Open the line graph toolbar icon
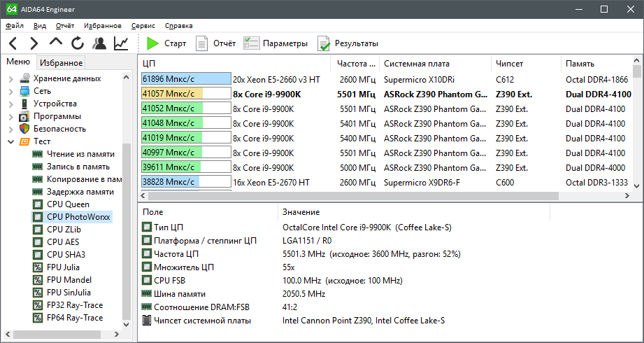Screen dimensions: 644x343 point(121,43)
